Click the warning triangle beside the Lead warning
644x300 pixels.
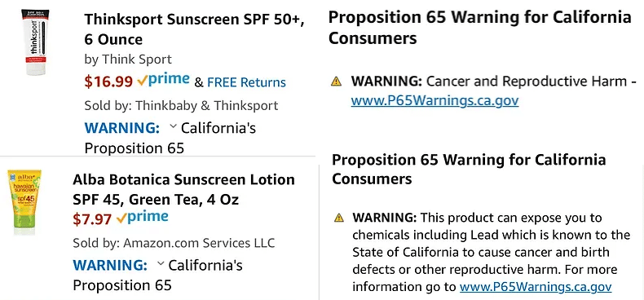pos(339,218)
